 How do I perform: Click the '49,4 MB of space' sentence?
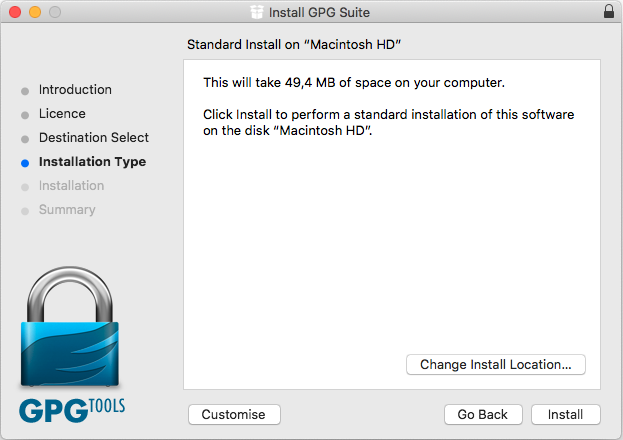tap(354, 83)
